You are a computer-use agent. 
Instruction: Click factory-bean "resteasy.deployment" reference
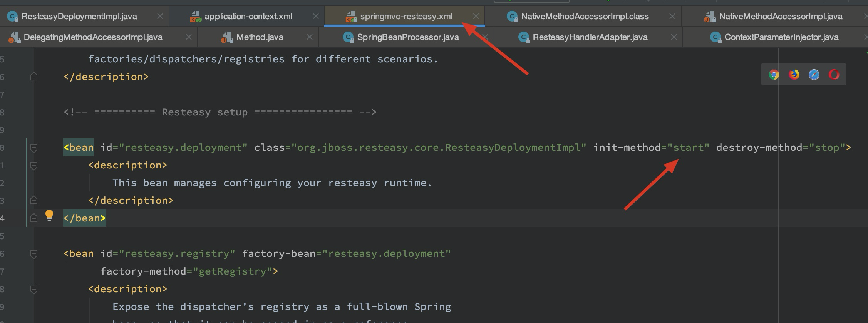[x=387, y=254]
